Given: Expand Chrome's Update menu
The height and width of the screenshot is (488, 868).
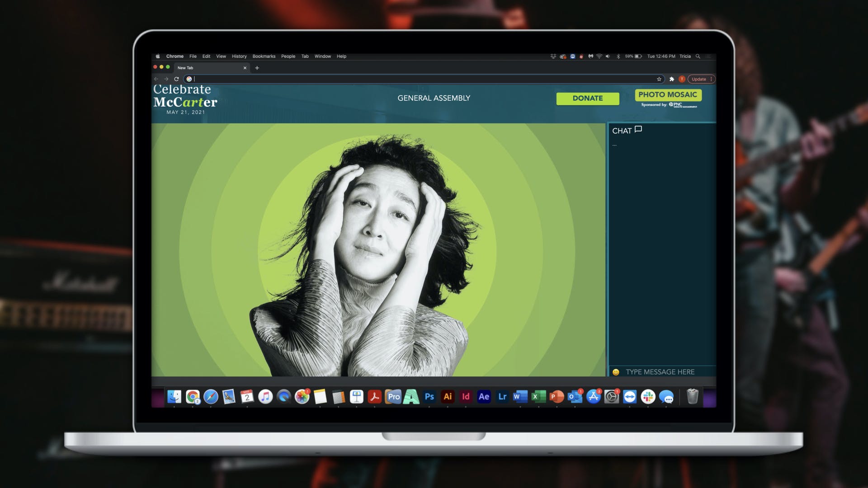Looking at the screenshot, I should (x=702, y=79).
